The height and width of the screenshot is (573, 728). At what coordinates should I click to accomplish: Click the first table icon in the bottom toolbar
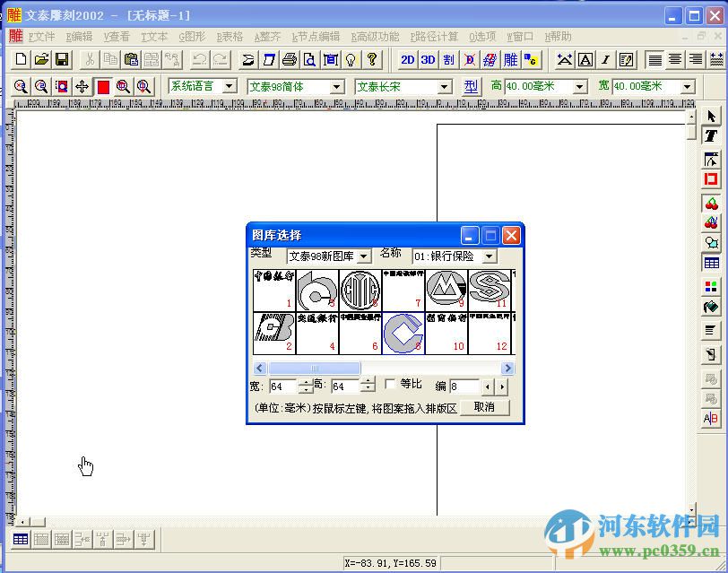(x=21, y=539)
